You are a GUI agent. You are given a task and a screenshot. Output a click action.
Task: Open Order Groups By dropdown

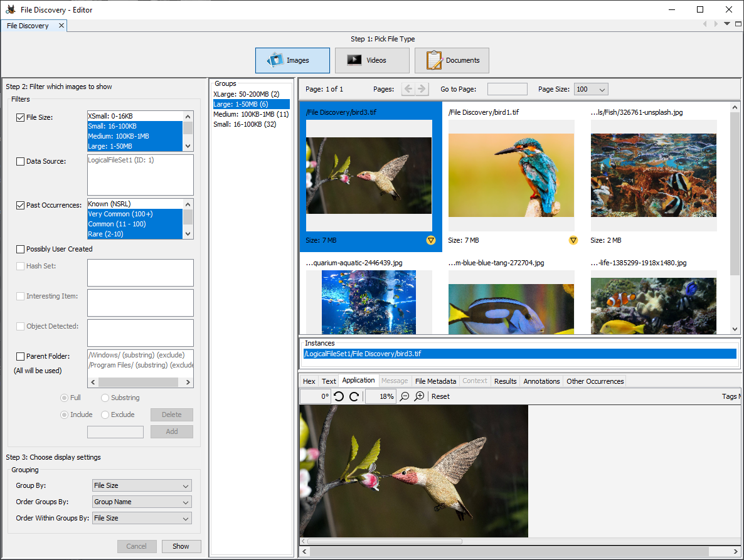pos(141,502)
